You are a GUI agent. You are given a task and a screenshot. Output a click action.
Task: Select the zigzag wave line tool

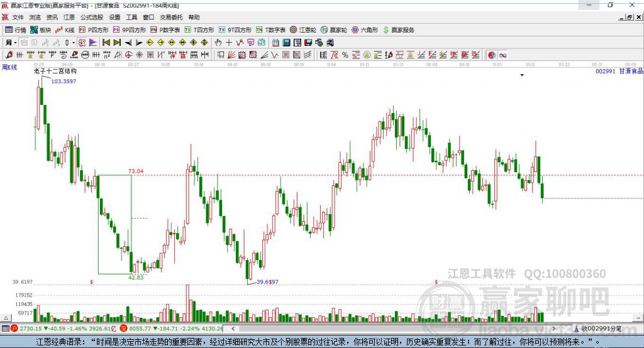click(274, 55)
